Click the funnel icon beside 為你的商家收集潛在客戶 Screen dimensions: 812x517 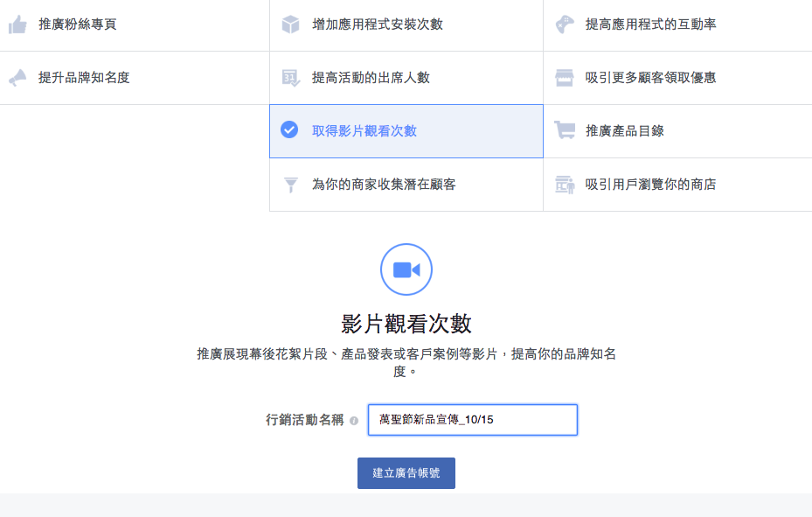pyautogui.click(x=289, y=184)
